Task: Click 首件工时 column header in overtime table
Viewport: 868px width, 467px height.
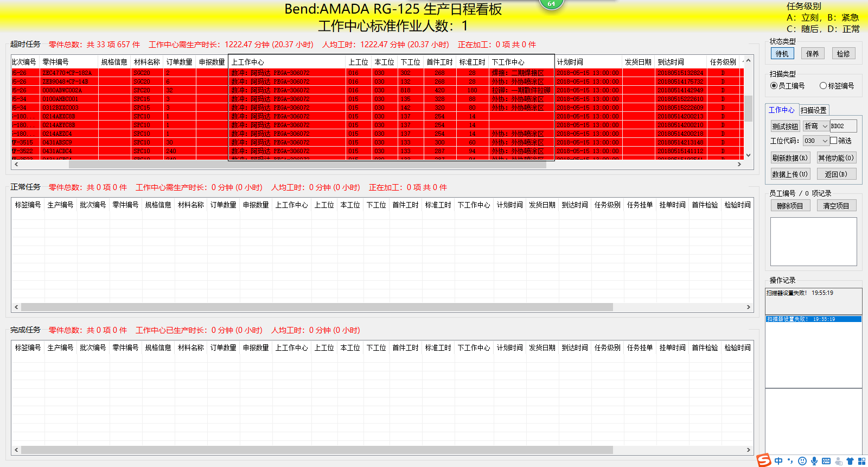Action: [x=439, y=62]
